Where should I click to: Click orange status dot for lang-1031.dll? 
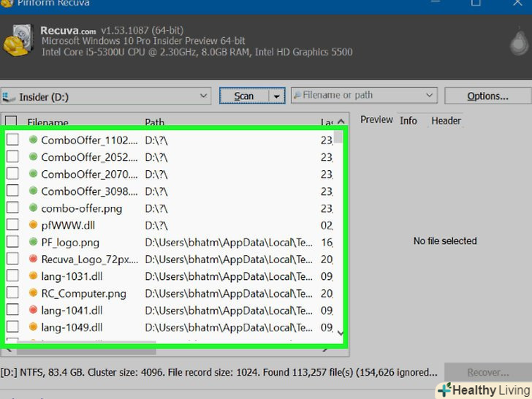click(33, 275)
